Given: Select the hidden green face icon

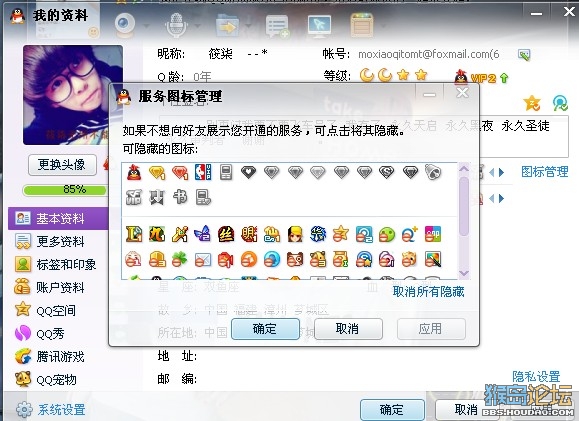Looking at the screenshot, I should click(x=387, y=234).
